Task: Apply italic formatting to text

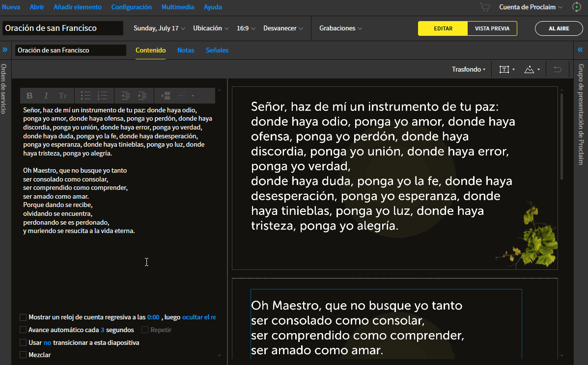Action: (46, 96)
